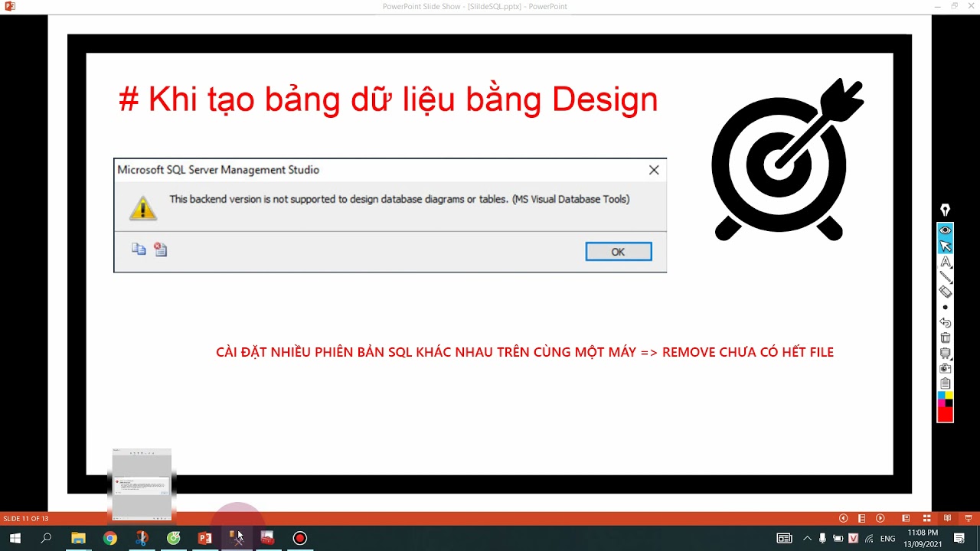The image size is (980, 551).
Task: Toggle the eye visibility tool in annotation bar
Action: (x=945, y=230)
